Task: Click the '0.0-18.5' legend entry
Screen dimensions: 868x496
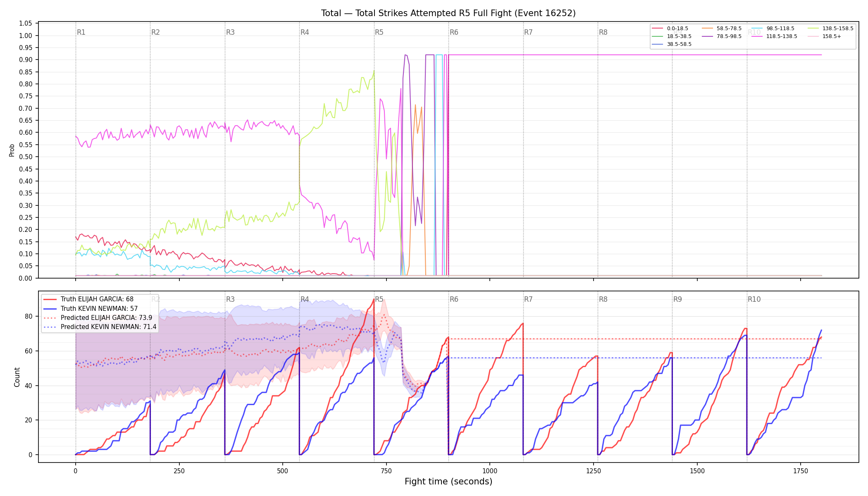Action: click(670, 29)
